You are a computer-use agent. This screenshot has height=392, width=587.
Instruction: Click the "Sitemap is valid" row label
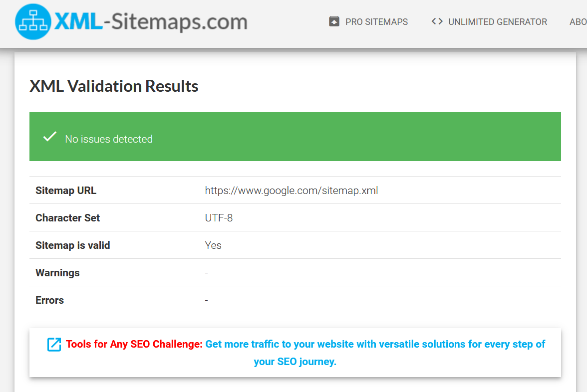click(x=73, y=245)
